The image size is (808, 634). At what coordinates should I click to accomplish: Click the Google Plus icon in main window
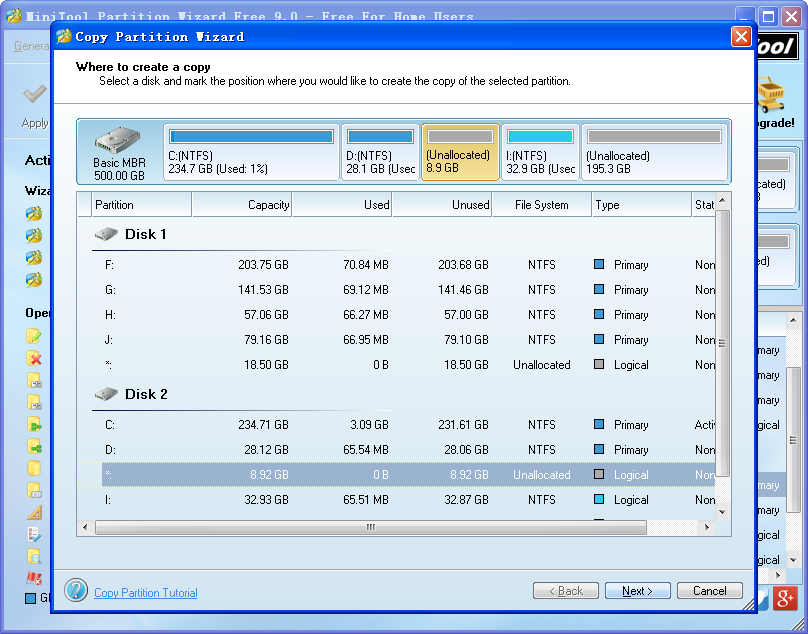pos(785,598)
